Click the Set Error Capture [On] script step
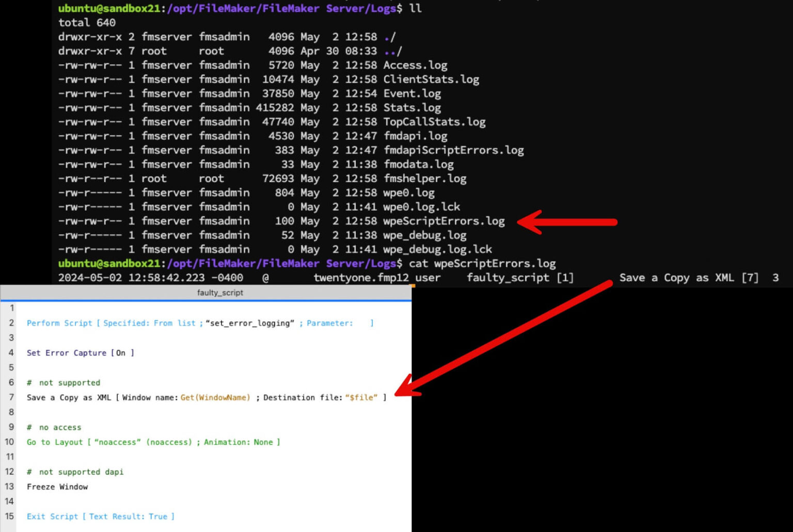This screenshot has height=532, width=793. (x=81, y=353)
